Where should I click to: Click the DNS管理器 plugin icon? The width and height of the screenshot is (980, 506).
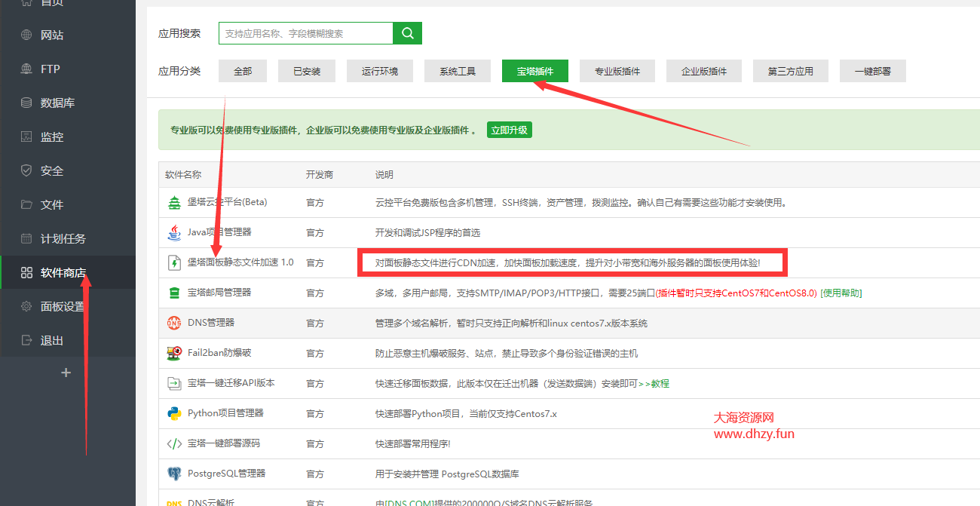point(174,323)
